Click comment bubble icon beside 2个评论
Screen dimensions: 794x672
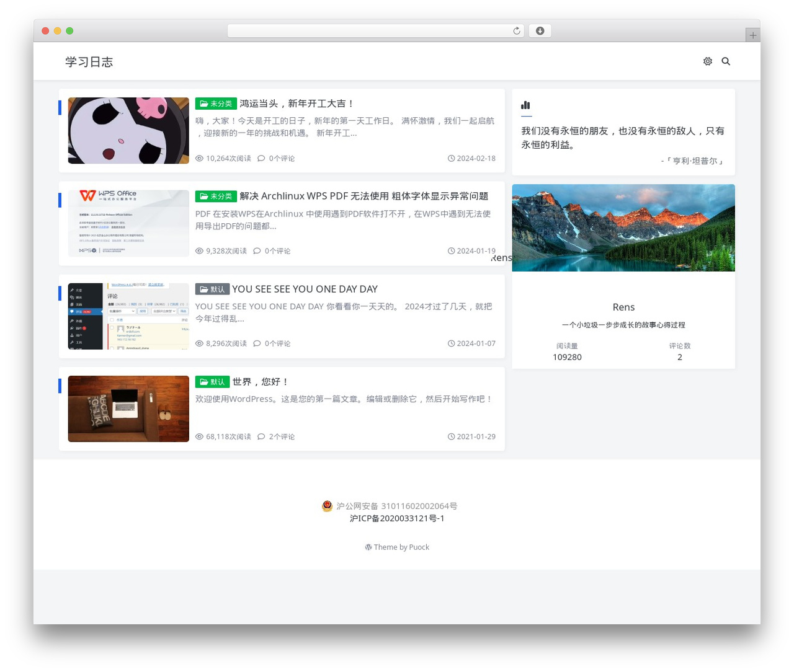[261, 437]
